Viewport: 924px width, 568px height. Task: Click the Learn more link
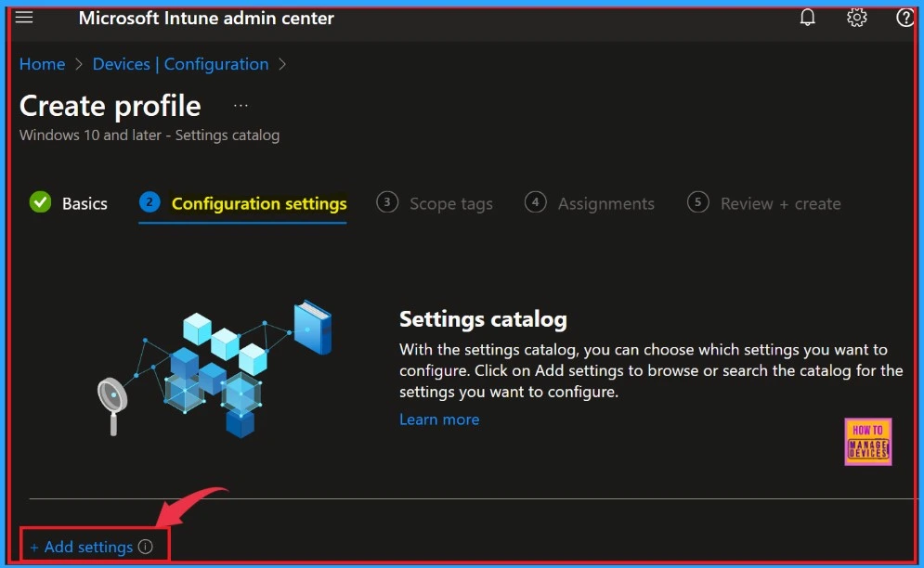439,420
